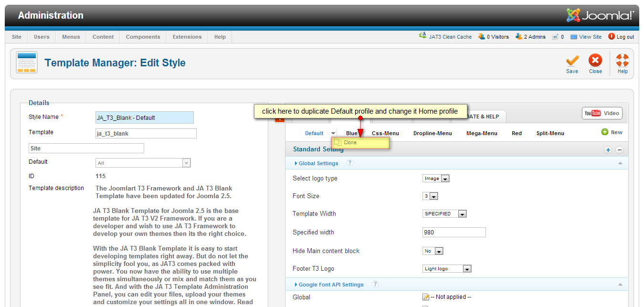Switch to the Mega-Menu profile tab

(482, 133)
